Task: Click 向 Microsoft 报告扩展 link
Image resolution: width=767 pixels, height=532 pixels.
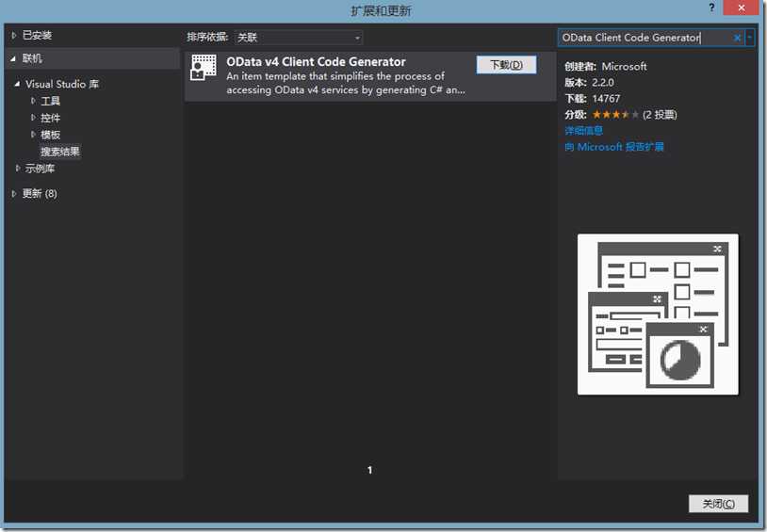Action: pyautogui.click(x=614, y=147)
